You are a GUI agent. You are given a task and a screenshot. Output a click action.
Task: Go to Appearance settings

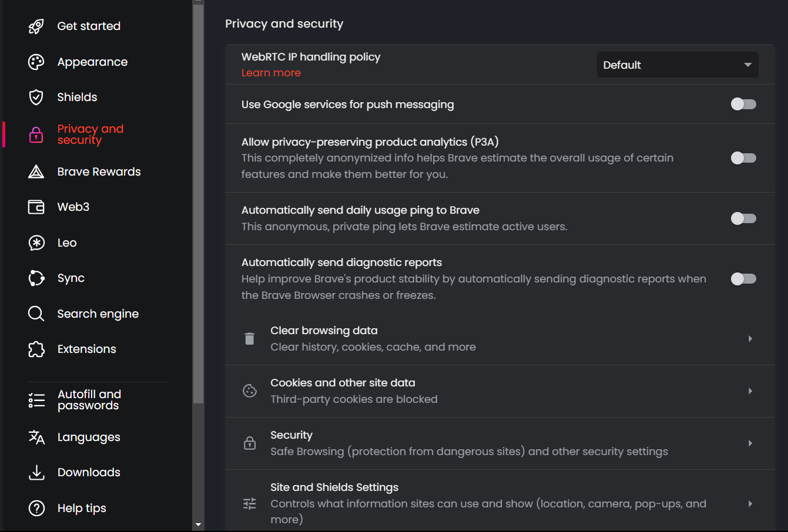pos(92,62)
